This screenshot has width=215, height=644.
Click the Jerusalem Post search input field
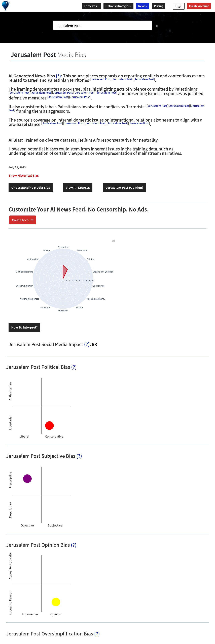(103, 26)
